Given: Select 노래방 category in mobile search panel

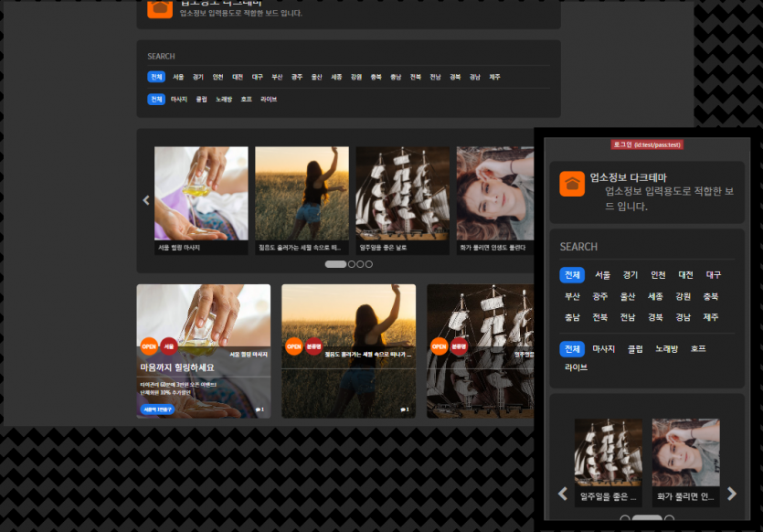Looking at the screenshot, I should 667,349.
